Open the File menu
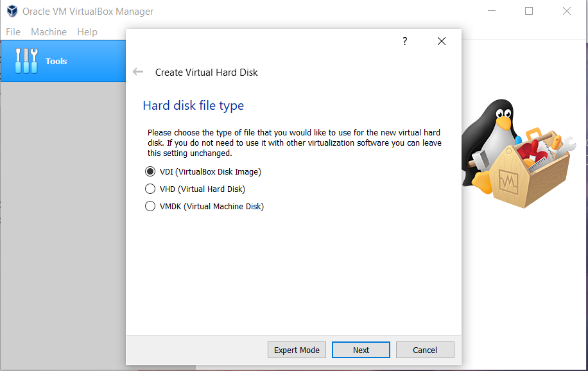This screenshot has height=371, width=588. pos(12,31)
